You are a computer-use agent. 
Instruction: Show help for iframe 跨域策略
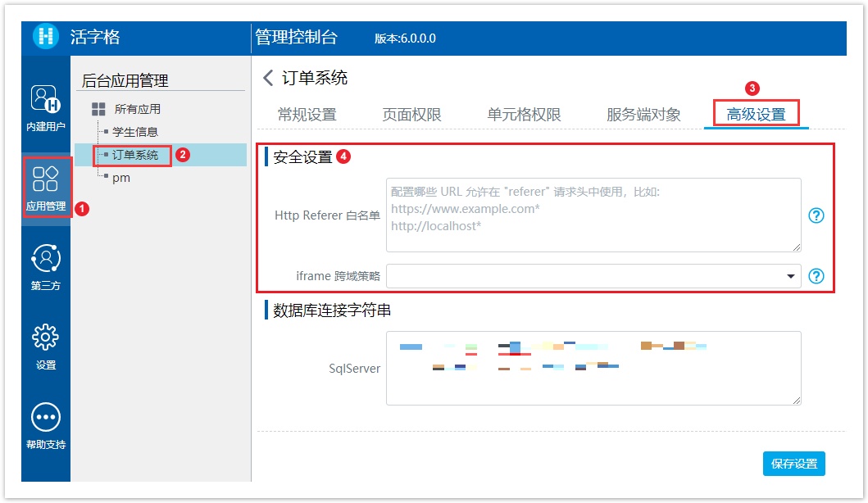tap(816, 275)
